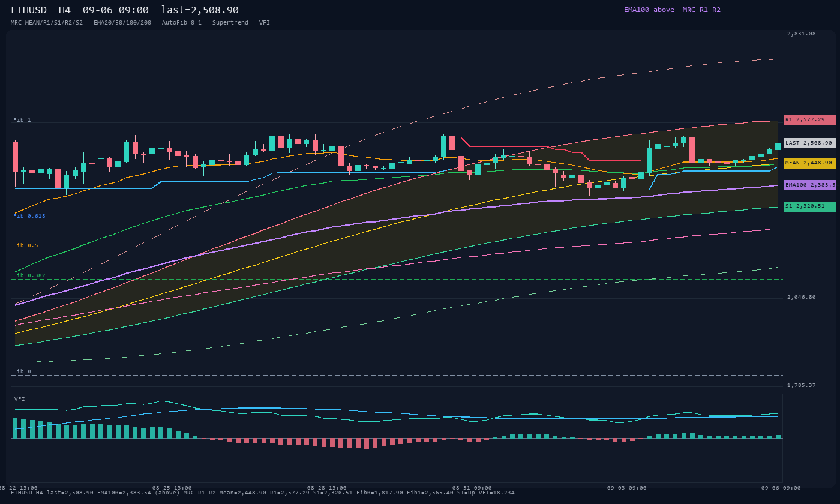This screenshot has width=840, height=504.
Task: Click the VFI indicator label in header
Action: (265, 22)
